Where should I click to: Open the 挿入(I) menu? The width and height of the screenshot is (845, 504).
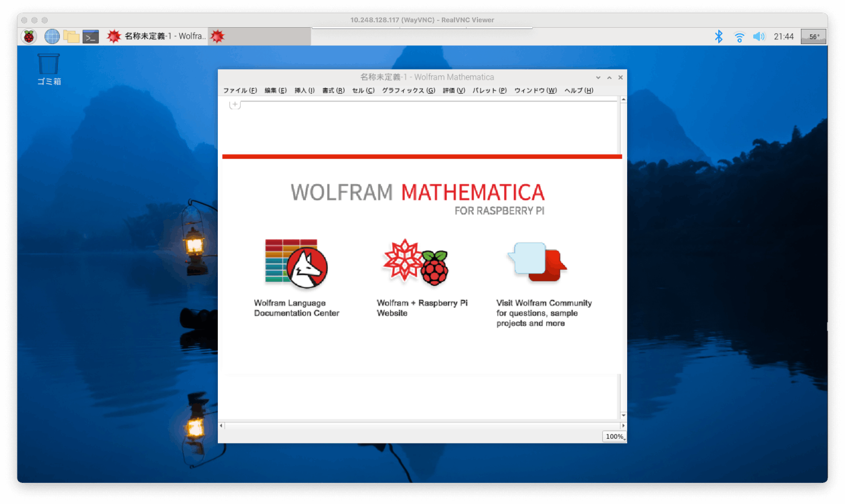pos(304,91)
